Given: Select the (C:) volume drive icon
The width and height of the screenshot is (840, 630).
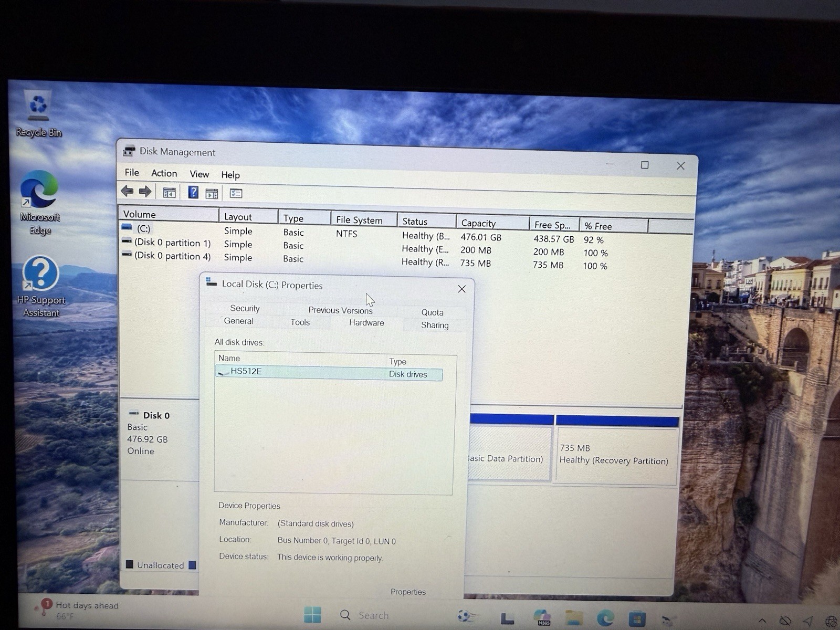Looking at the screenshot, I should (127, 227).
